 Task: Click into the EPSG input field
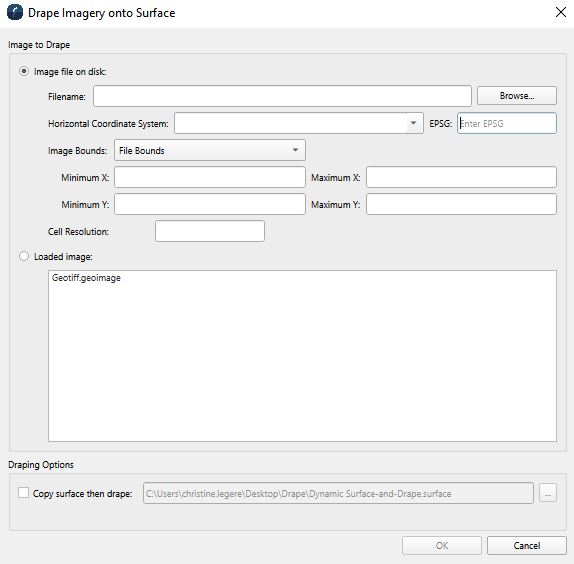507,123
